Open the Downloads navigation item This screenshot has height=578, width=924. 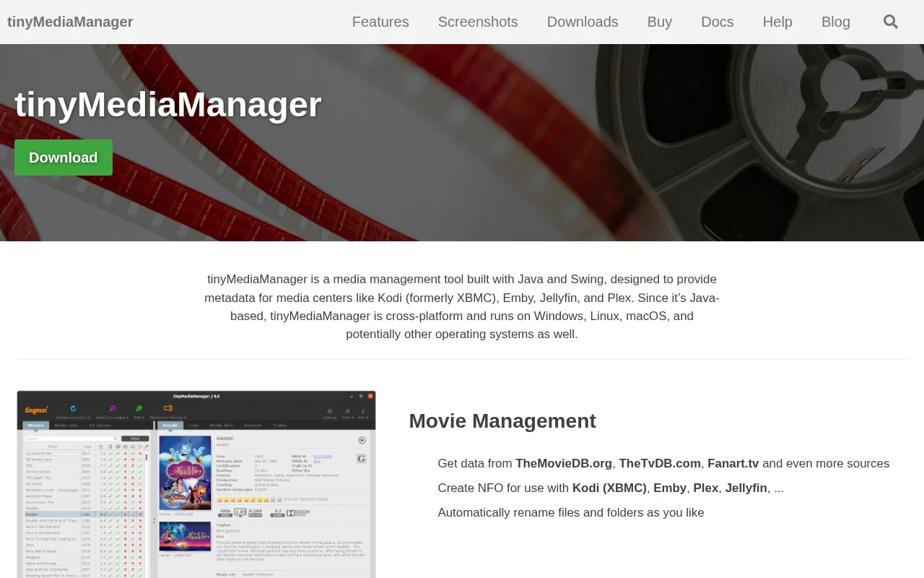click(583, 22)
